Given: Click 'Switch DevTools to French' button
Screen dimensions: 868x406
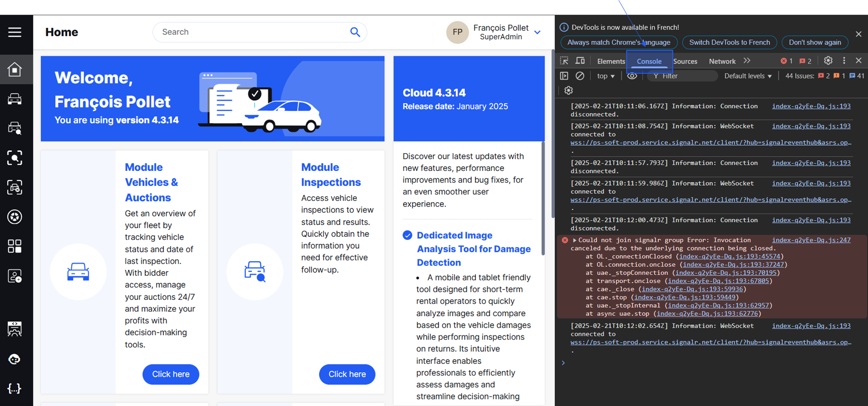Looking at the screenshot, I should [x=730, y=43].
